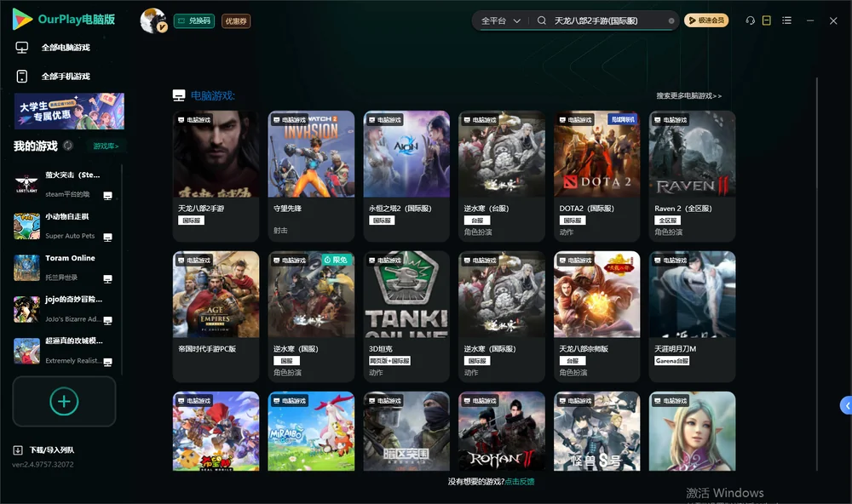The image size is (852, 504).
Task: Open 下载/导入列队 download queue
Action: click(x=44, y=450)
